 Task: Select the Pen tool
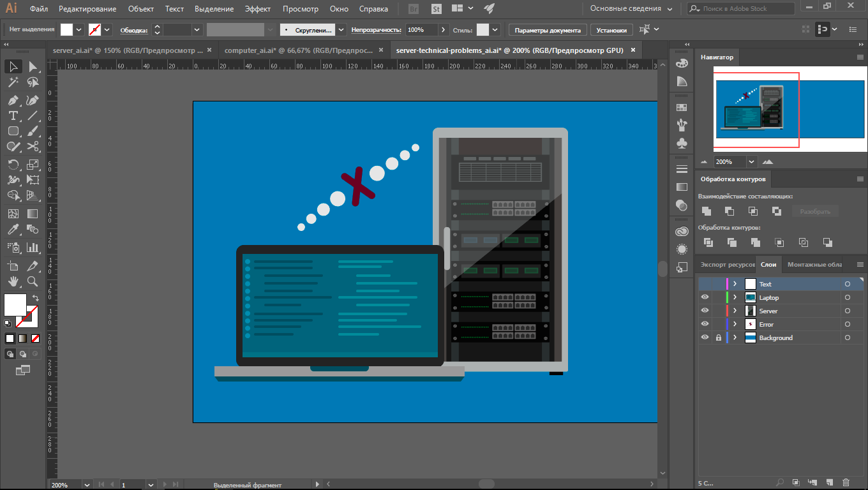click(x=13, y=100)
